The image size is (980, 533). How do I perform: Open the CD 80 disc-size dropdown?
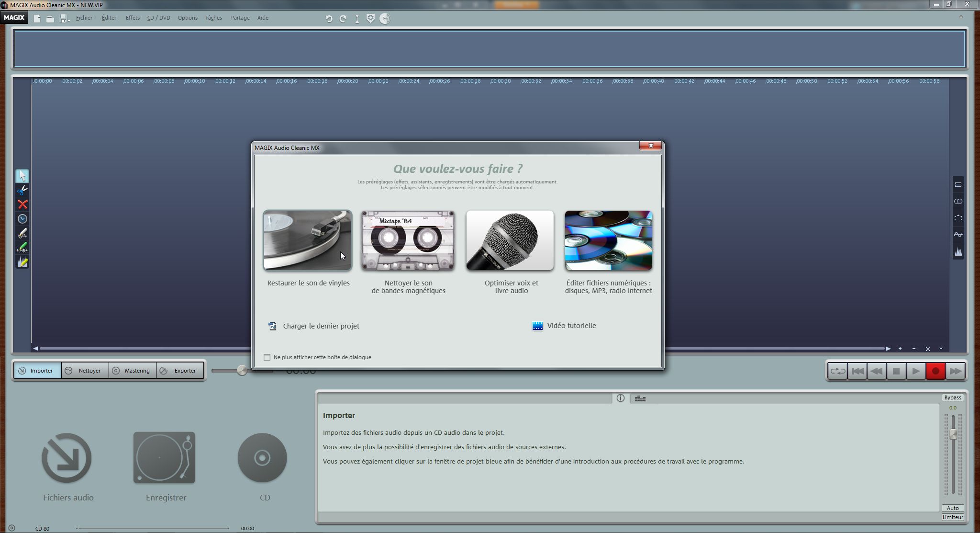point(77,528)
